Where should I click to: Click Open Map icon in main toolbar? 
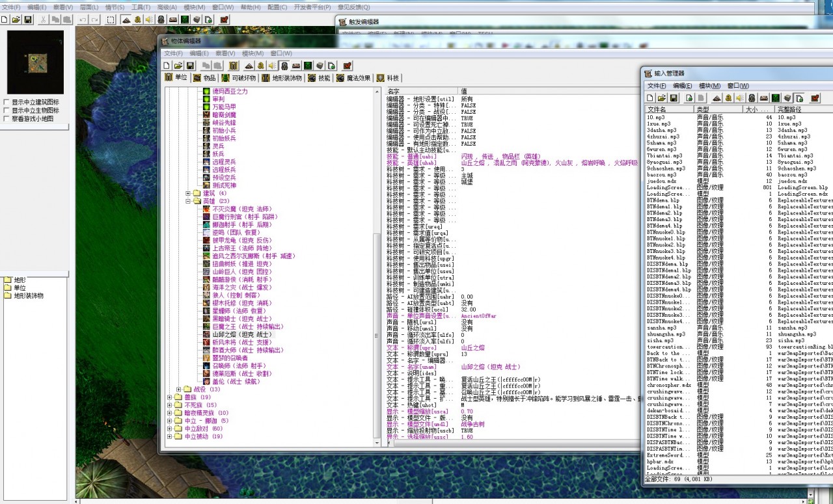(16, 20)
